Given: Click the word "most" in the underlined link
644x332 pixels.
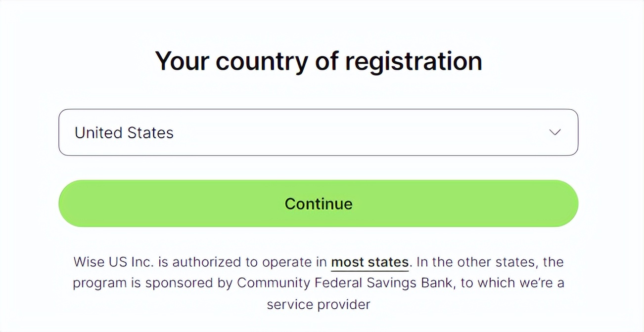Looking at the screenshot, I should (348, 262).
